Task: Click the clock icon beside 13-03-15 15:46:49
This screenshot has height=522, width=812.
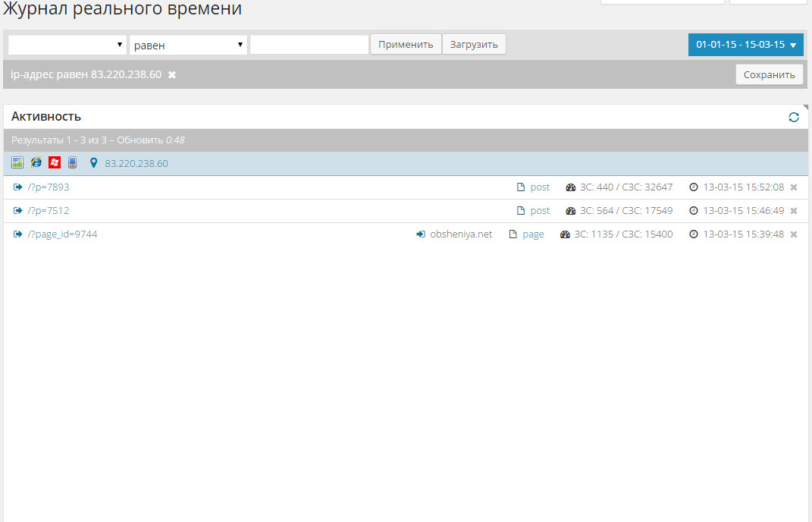Action: point(694,210)
